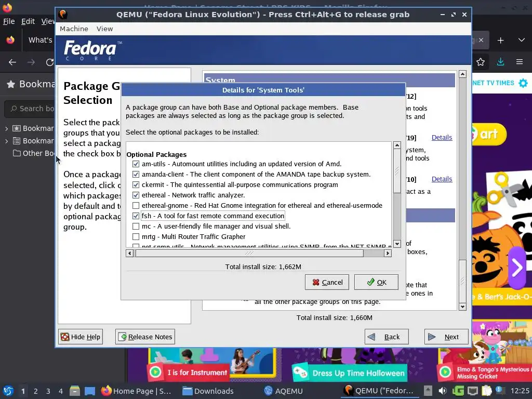Open the Firefox Edit menu

point(28,21)
